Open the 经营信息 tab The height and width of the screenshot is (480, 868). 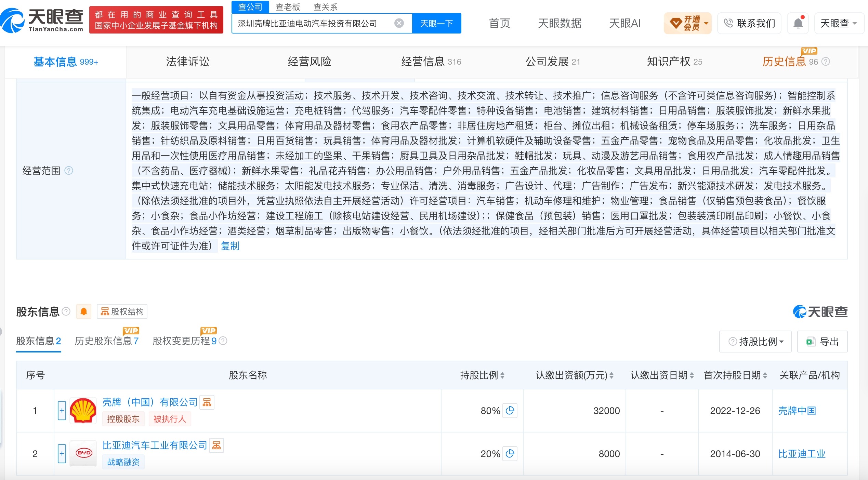tap(431, 62)
